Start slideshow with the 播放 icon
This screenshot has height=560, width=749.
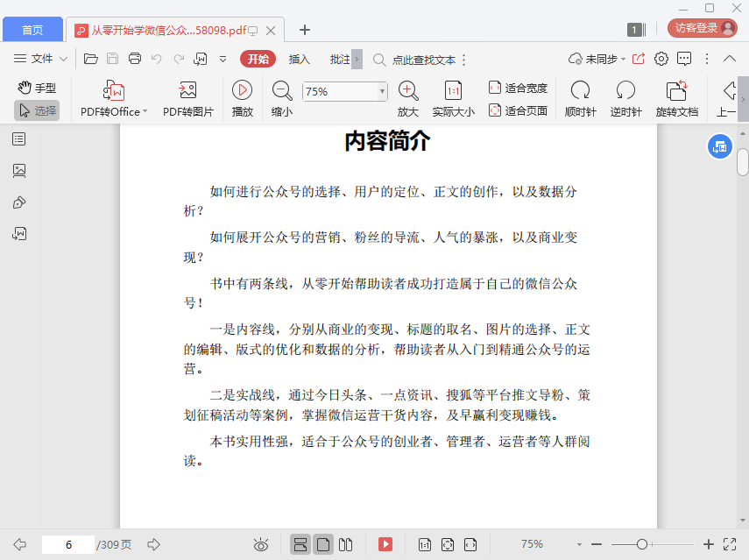pos(243,90)
